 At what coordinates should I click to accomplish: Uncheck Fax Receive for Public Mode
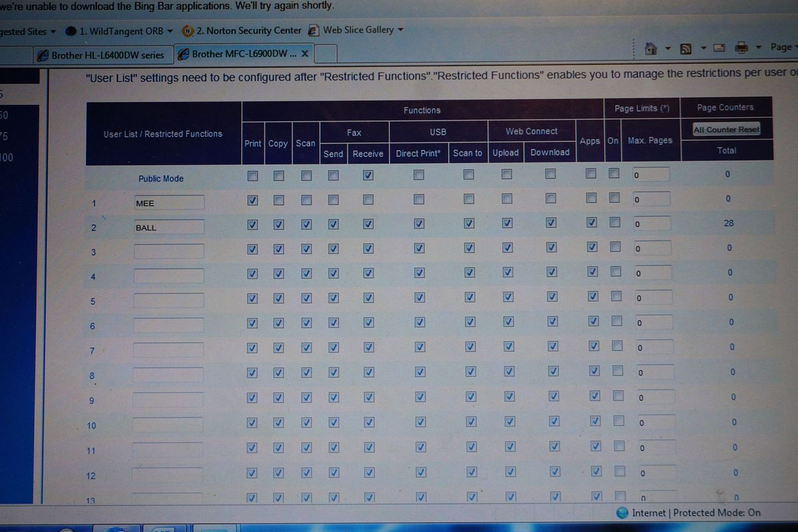click(368, 176)
